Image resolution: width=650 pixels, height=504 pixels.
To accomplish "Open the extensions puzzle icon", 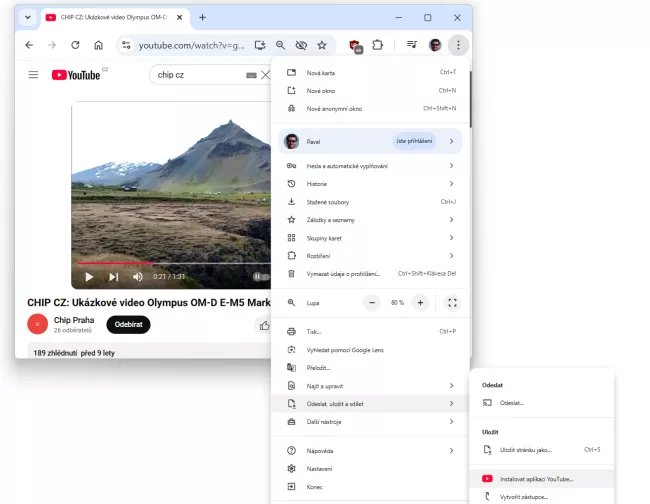I will [x=378, y=45].
